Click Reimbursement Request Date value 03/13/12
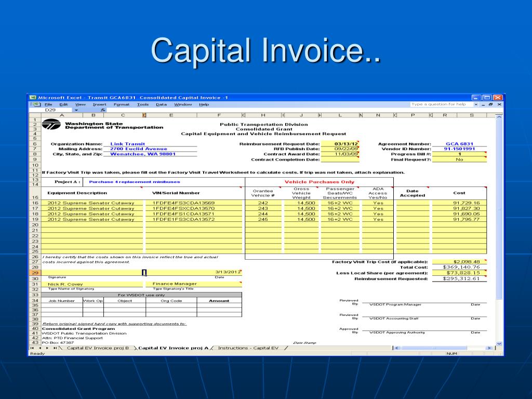 340,144
